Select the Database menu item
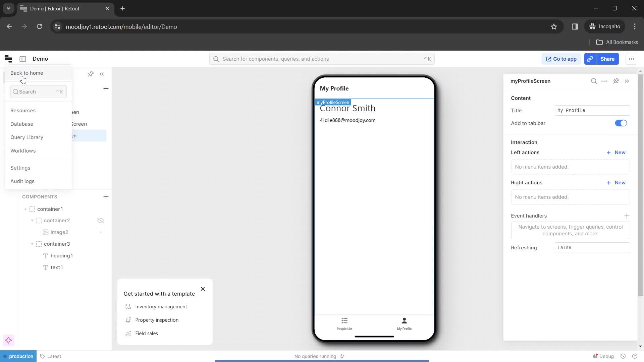This screenshot has width=644, height=362. (x=22, y=124)
